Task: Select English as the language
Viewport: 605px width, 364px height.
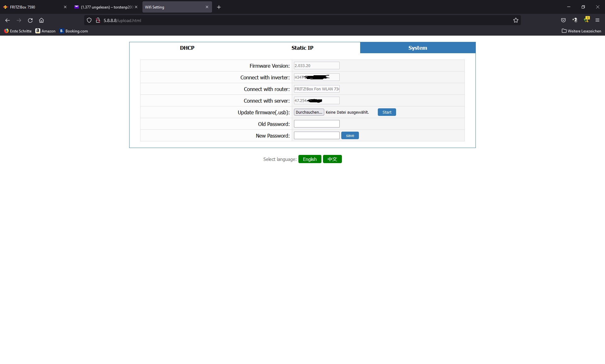Action: (x=310, y=159)
